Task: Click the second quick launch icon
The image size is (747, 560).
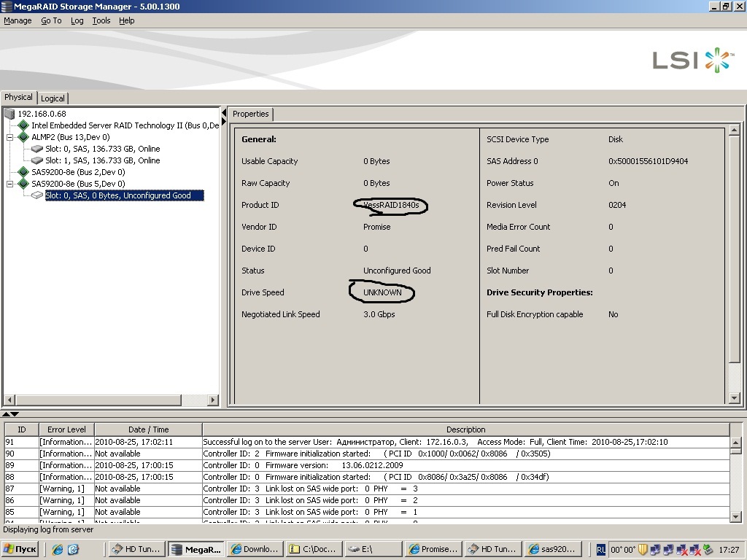Action: [x=74, y=549]
